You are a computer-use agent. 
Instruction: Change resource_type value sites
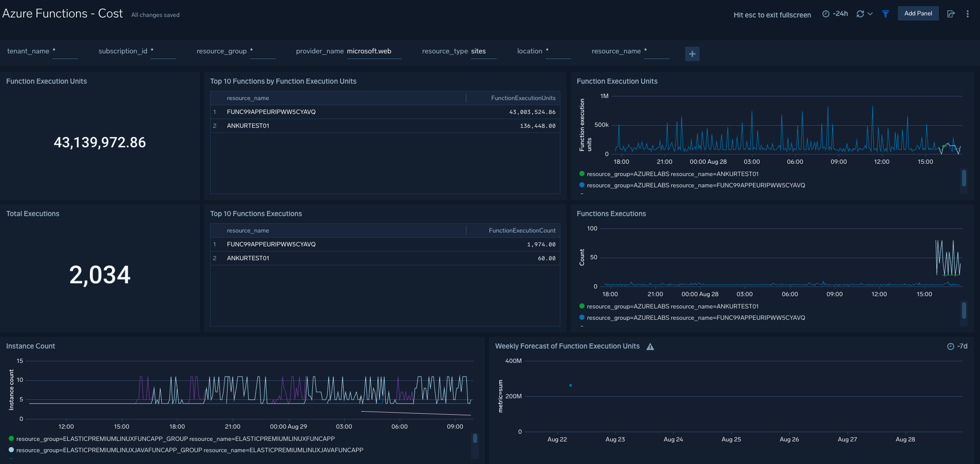[x=483, y=51]
